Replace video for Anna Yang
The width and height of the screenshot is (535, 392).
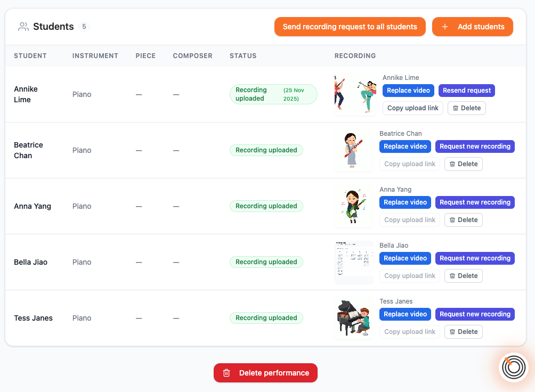(x=405, y=202)
